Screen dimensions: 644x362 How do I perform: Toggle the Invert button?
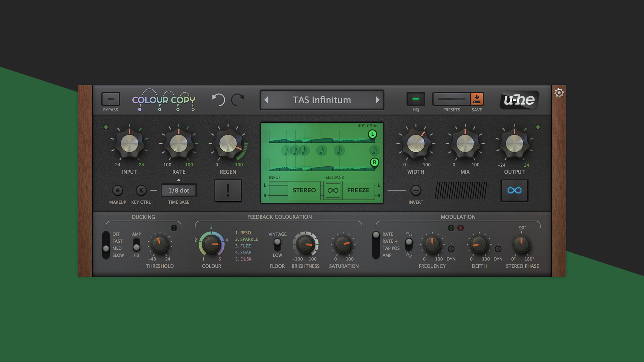416,190
